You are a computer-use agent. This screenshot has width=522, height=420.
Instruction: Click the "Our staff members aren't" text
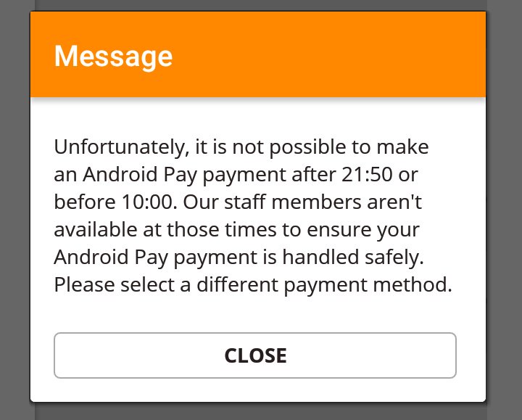(x=302, y=202)
